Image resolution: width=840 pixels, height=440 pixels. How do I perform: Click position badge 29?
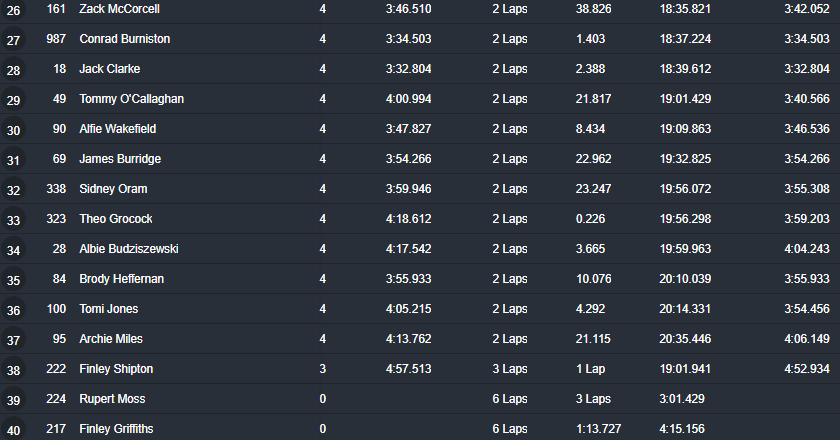click(x=13, y=101)
